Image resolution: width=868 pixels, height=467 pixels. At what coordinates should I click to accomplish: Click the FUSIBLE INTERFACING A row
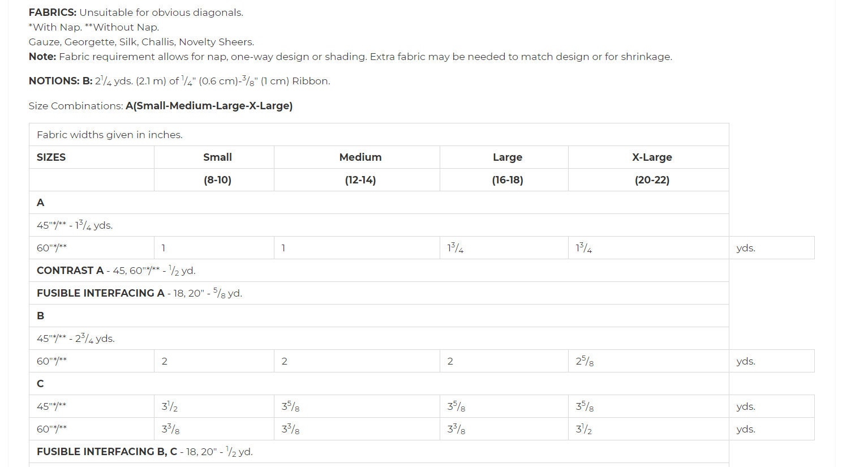pyautogui.click(x=379, y=293)
